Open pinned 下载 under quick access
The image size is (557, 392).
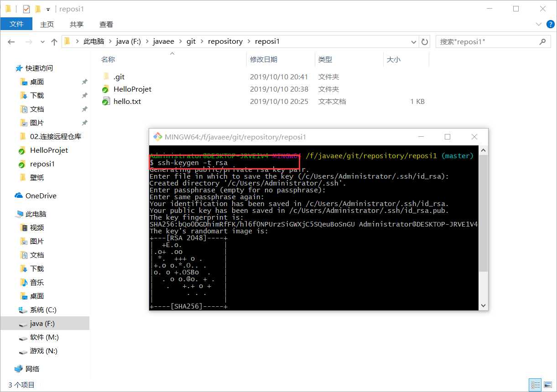[37, 95]
